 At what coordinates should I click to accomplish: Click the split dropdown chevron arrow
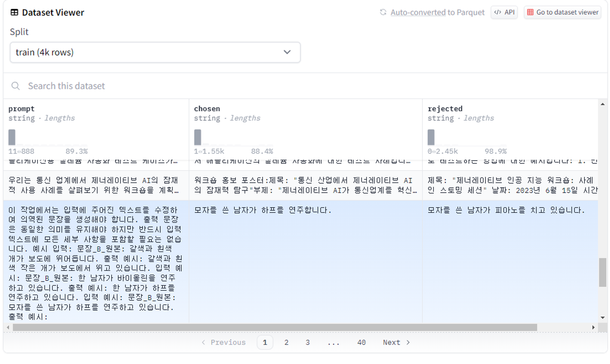(287, 52)
